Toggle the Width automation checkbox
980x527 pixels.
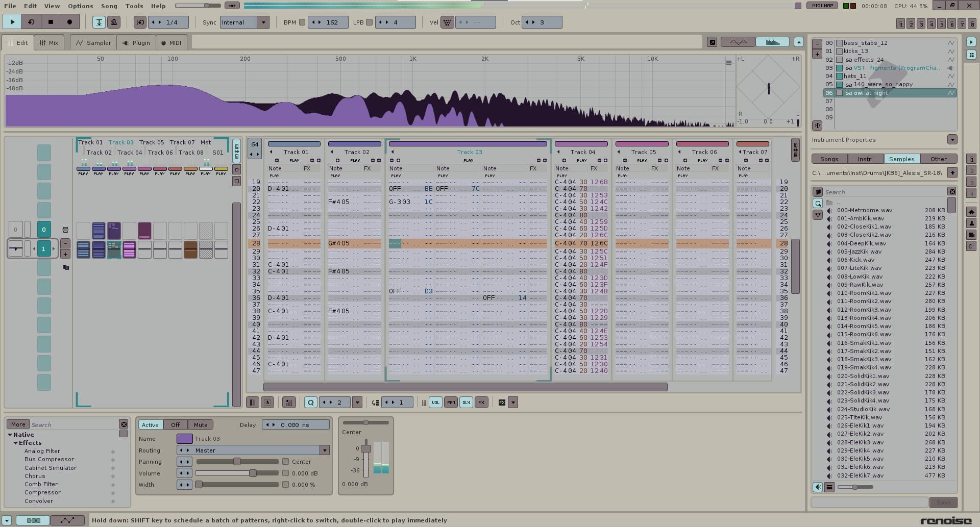pyautogui.click(x=285, y=485)
